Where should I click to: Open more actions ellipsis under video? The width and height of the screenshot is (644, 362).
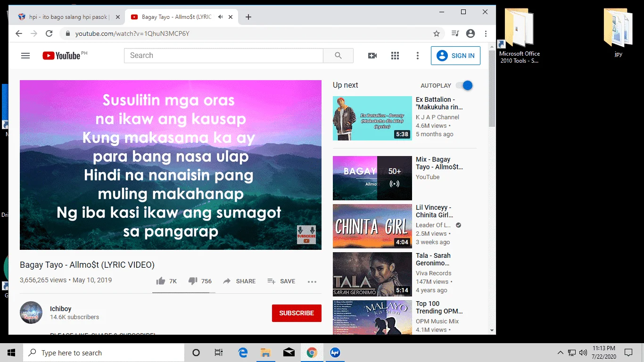click(x=312, y=281)
